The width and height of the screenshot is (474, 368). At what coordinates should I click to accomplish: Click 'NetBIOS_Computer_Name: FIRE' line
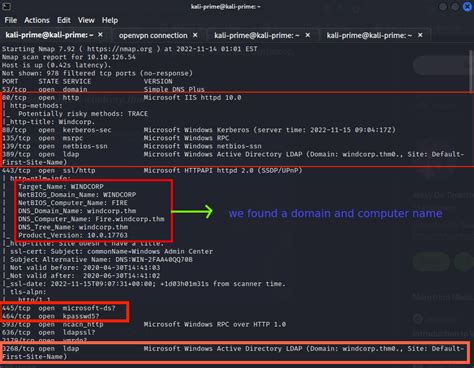point(73,203)
